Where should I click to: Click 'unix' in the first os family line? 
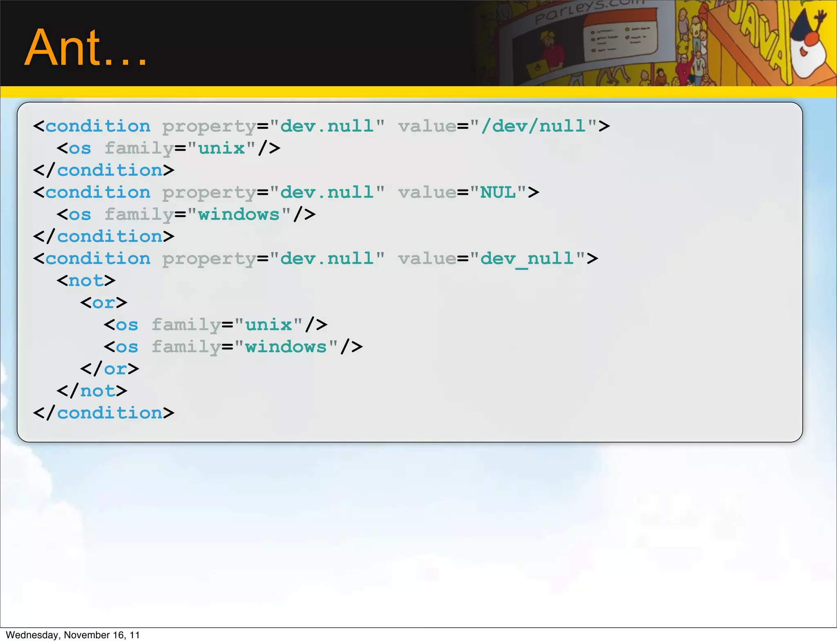pyautogui.click(x=222, y=148)
